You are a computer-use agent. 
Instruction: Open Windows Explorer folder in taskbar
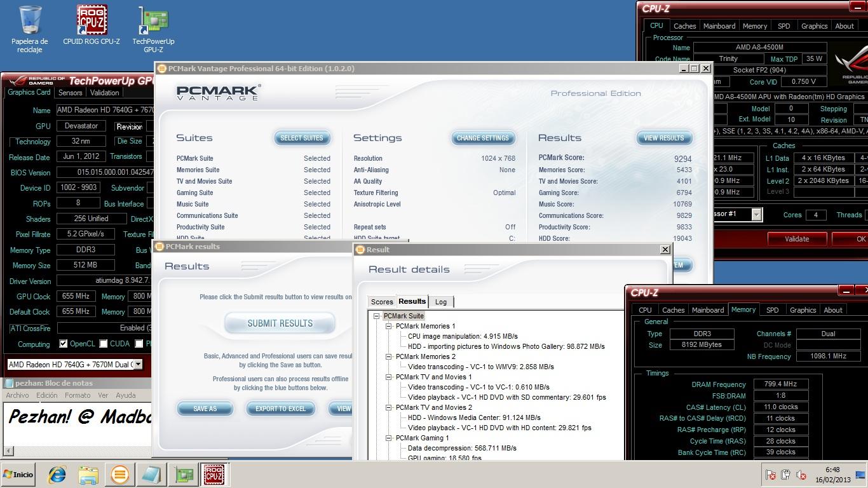pos(88,475)
